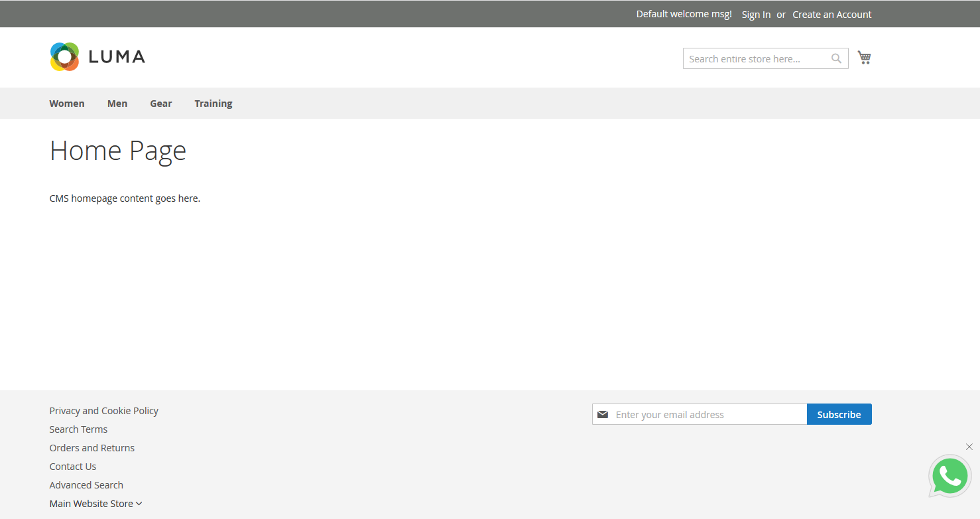Open Orders and Returns
Image resolution: width=980 pixels, height=519 pixels.
coord(92,448)
